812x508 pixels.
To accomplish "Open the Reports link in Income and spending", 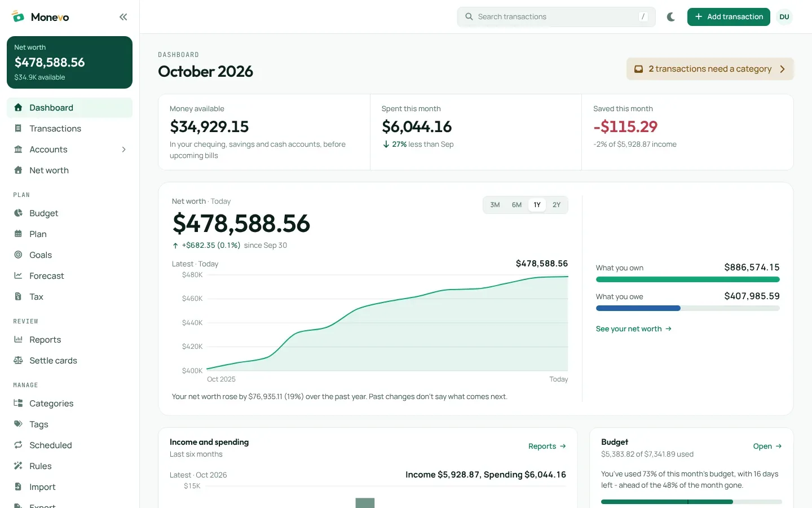I will (547, 446).
